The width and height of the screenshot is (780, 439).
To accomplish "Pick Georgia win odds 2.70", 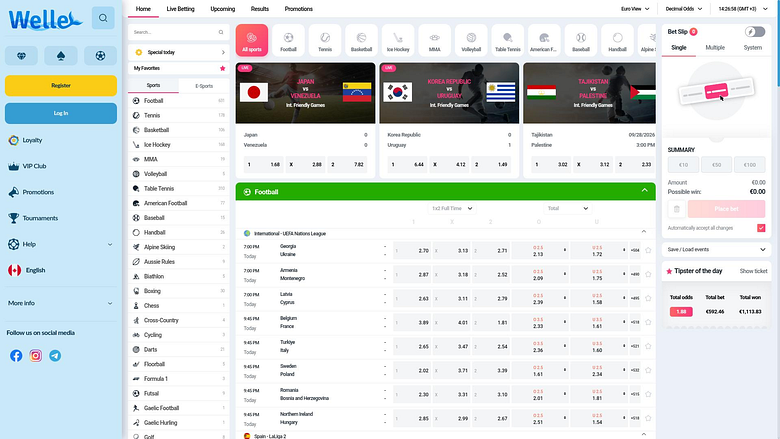I will (412, 251).
